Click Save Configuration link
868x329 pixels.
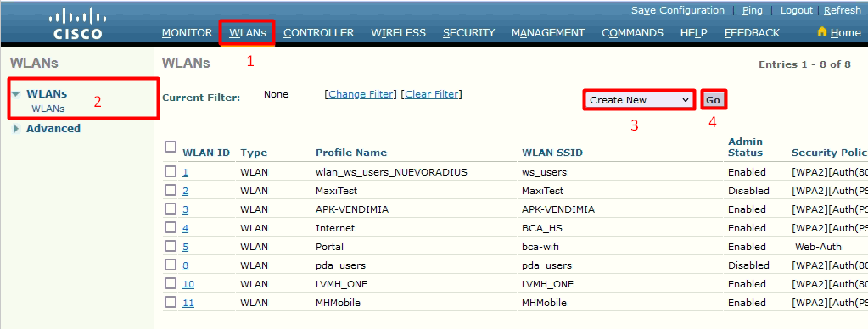click(x=678, y=10)
